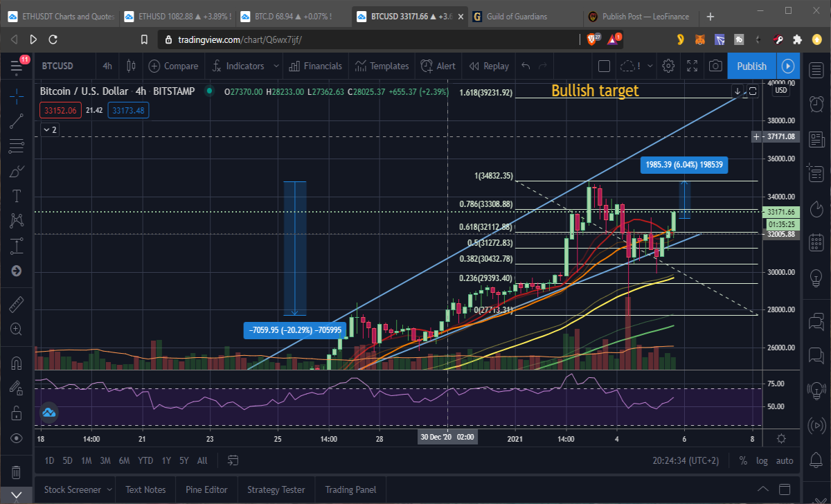Screen dimensions: 831x504
Task: Maximize the bottom panel window icon
Action: click(786, 489)
